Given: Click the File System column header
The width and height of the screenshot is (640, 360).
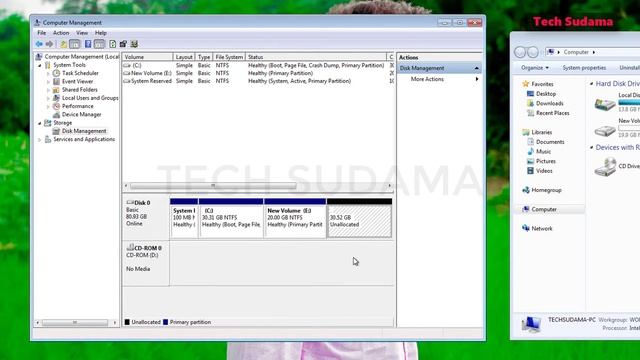Looking at the screenshot, I should pyautogui.click(x=229, y=57).
